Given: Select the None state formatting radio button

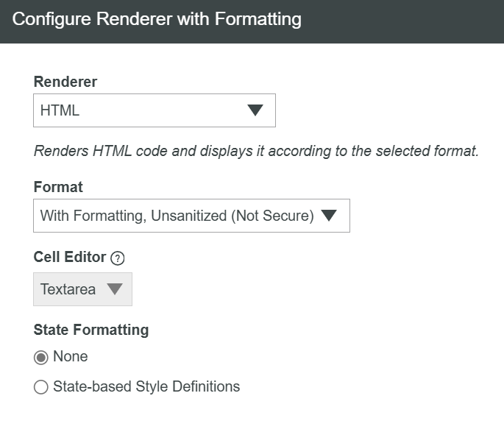Looking at the screenshot, I should (x=41, y=357).
